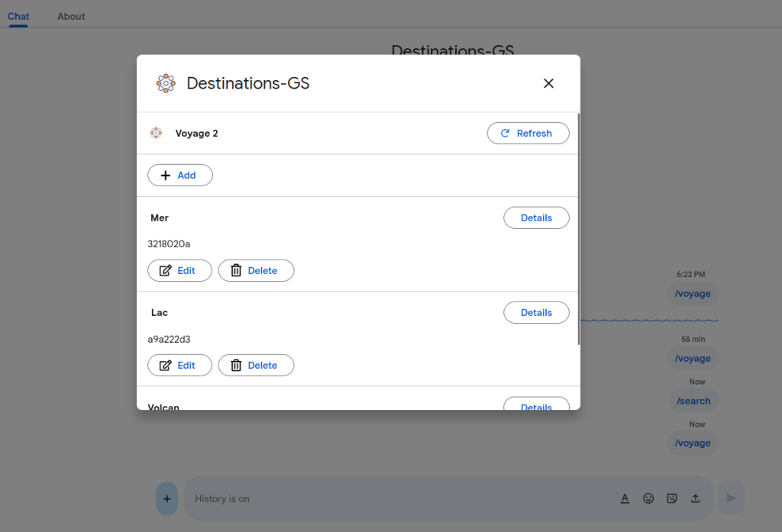Click the send message arrow
Screen dimensions: 782x532
(x=731, y=498)
